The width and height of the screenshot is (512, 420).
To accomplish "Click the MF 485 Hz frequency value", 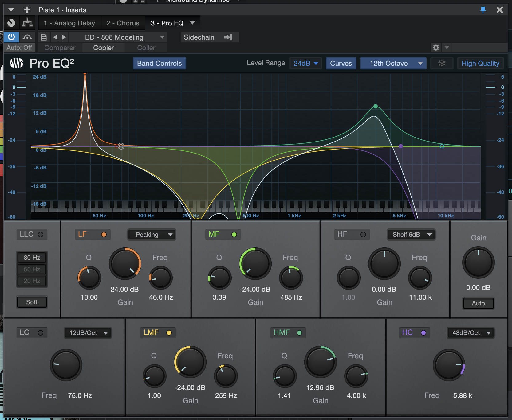I will pyautogui.click(x=291, y=297).
